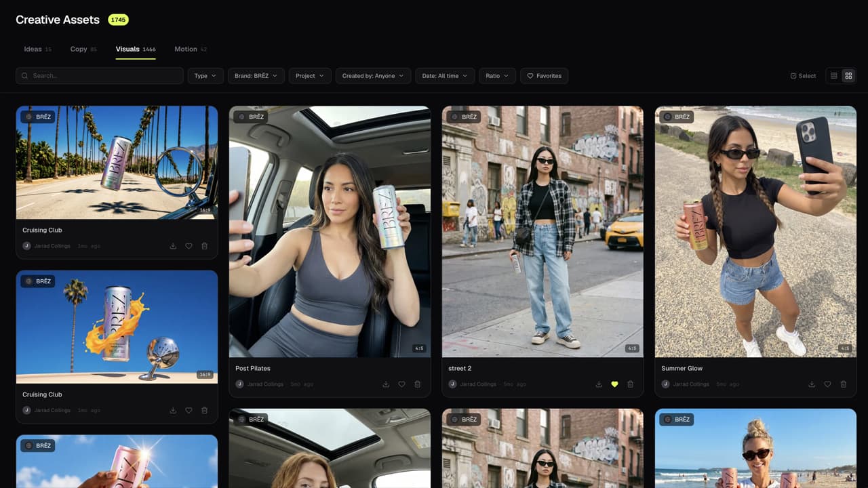
Task: Delete the street 2 asset
Action: coord(631,384)
